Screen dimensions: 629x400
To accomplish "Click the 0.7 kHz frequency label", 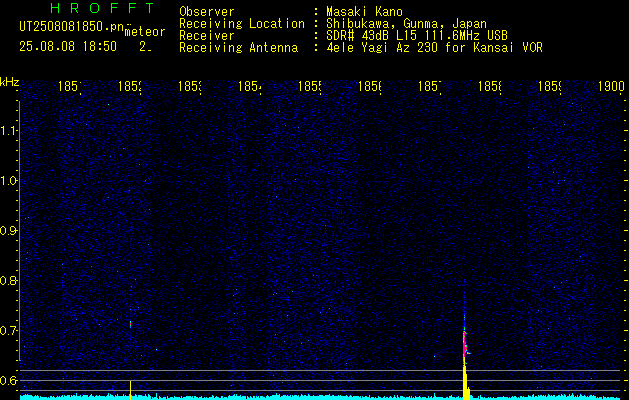I will click(8, 330).
